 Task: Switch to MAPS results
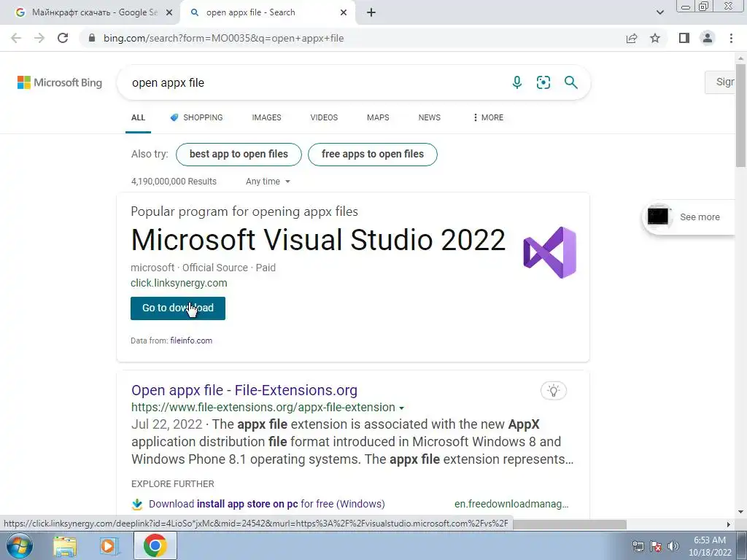378,117
